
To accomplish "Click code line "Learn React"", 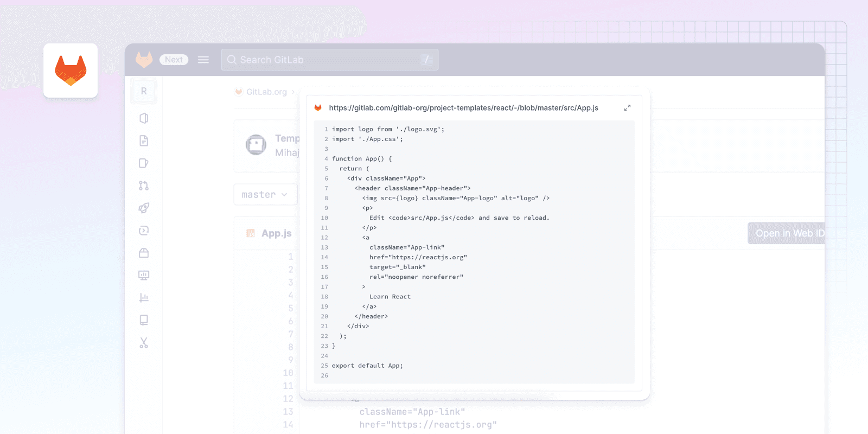I will click(390, 297).
